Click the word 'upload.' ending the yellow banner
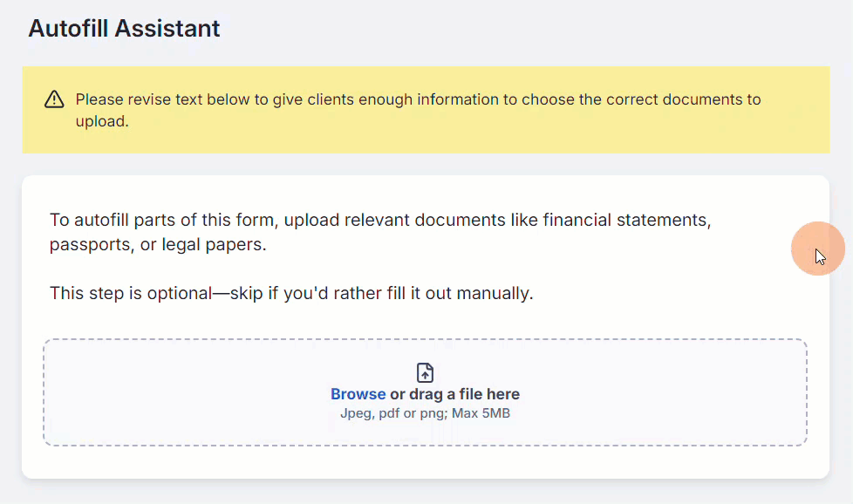853x504 pixels. (102, 121)
